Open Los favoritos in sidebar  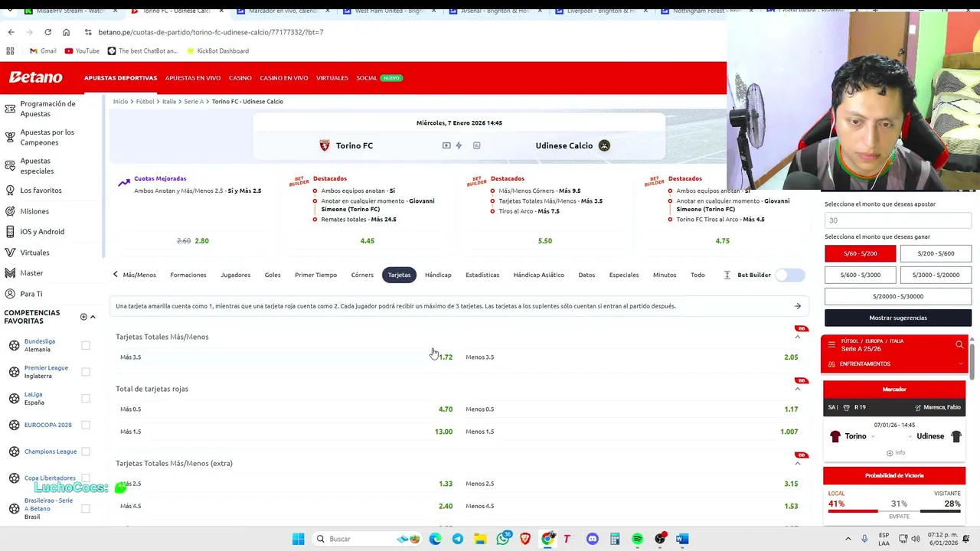(x=41, y=190)
